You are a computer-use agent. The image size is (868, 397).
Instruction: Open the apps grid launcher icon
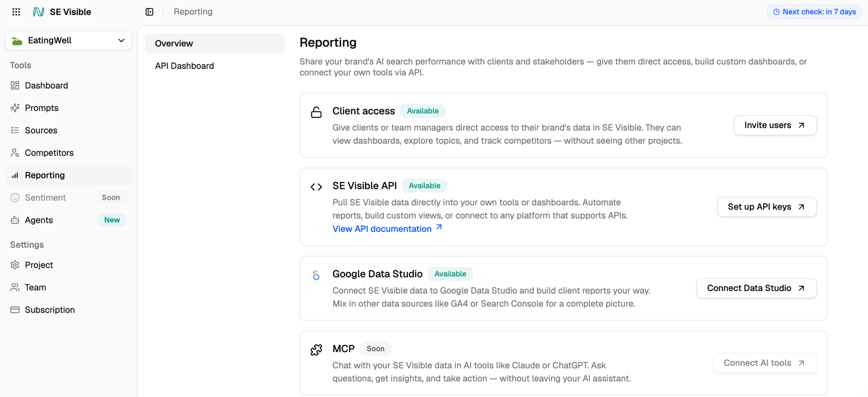pyautogui.click(x=16, y=12)
